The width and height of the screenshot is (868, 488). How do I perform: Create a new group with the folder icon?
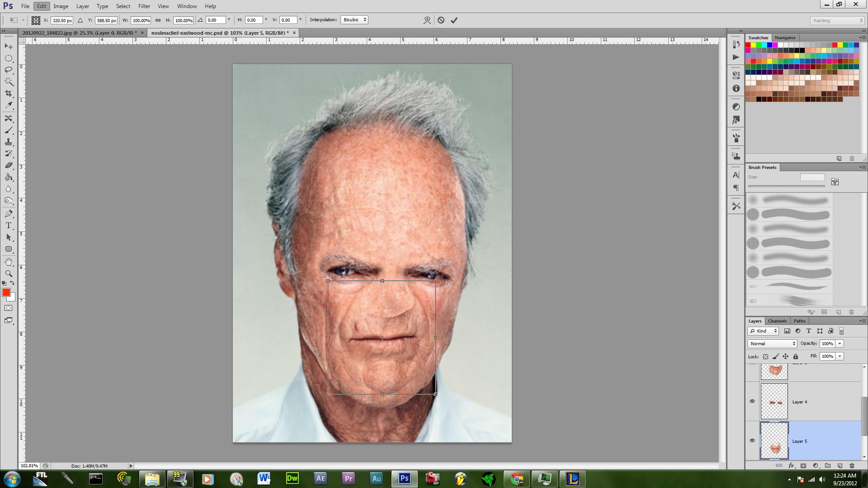pyautogui.click(x=828, y=465)
